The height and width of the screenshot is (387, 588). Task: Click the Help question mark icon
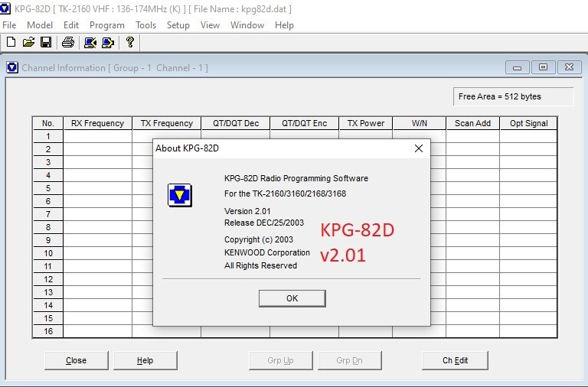coord(130,41)
